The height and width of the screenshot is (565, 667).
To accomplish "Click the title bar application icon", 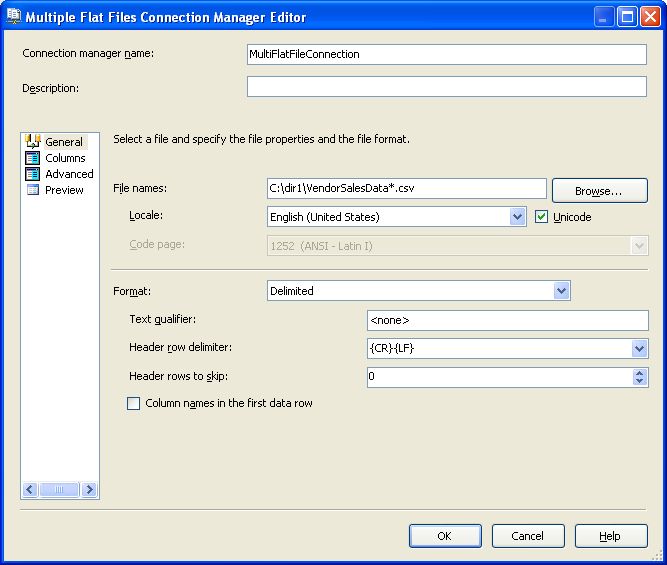I will point(13,17).
